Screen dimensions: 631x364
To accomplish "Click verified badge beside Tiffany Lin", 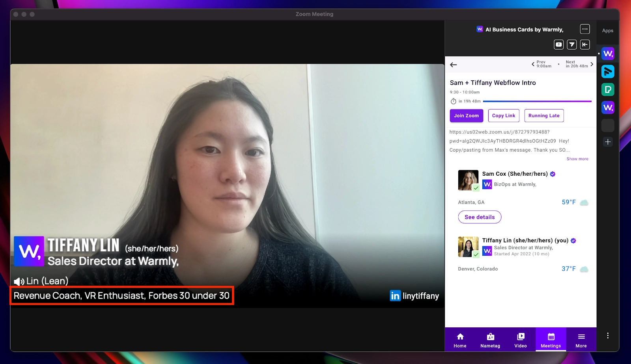I will [573, 241].
